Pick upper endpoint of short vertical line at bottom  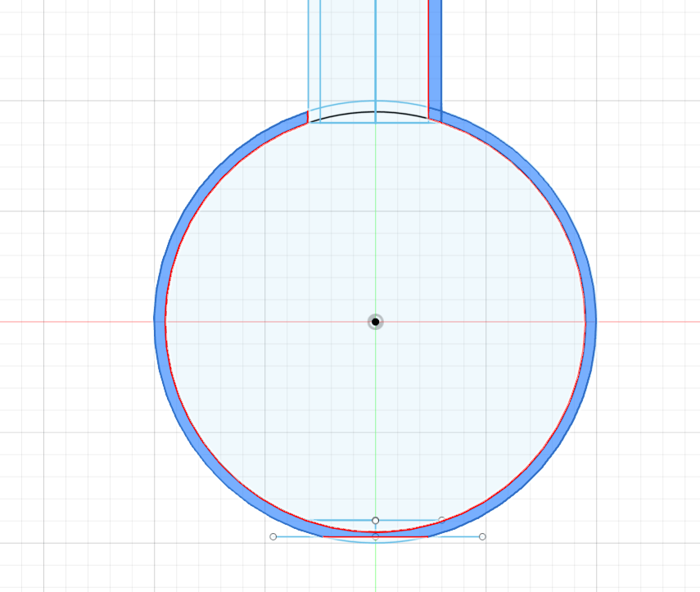click(x=375, y=521)
